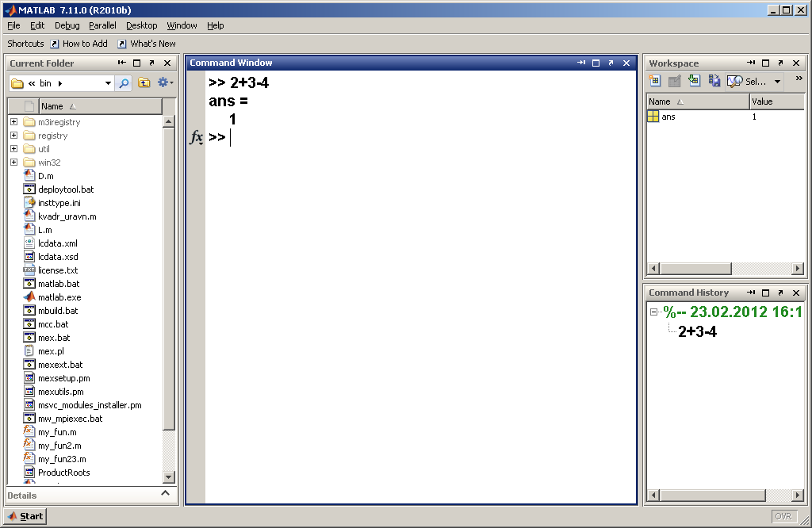Expand the m3iregistry folder
This screenshot has height=528, width=812.
click(x=14, y=121)
